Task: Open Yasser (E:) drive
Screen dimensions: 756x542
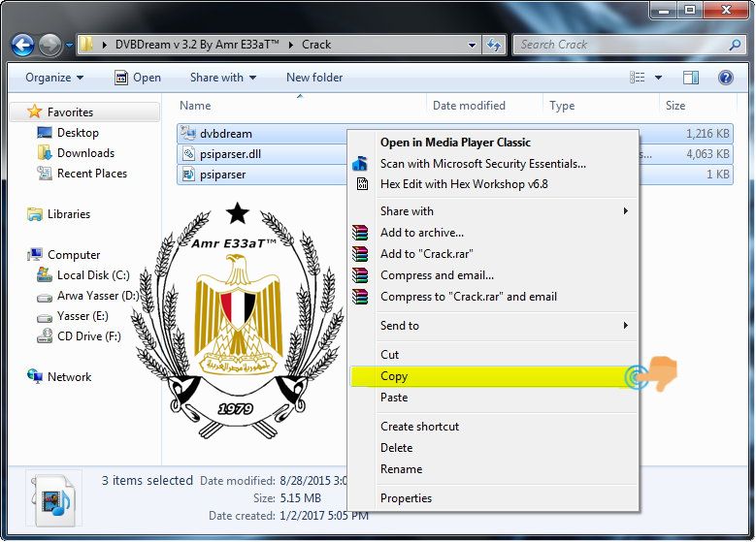Action: (x=82, y=316)
